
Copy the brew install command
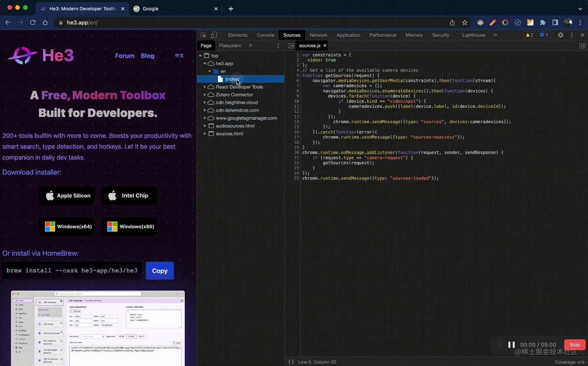pos(160,271)
